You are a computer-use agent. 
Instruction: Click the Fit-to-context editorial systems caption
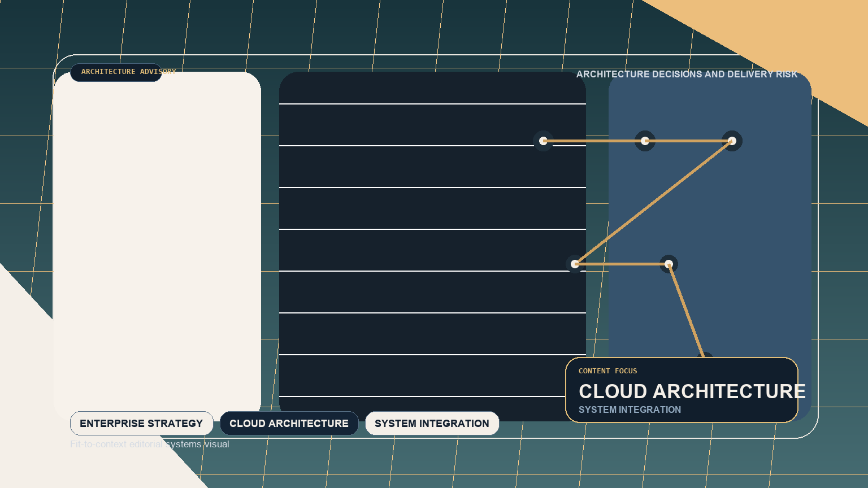(150, 444)
